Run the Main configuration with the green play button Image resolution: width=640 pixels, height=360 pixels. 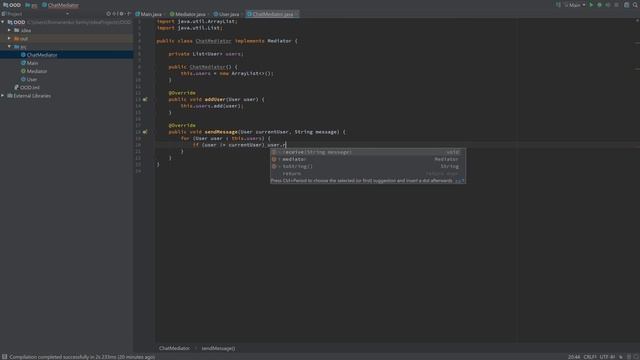coord(591,5)
